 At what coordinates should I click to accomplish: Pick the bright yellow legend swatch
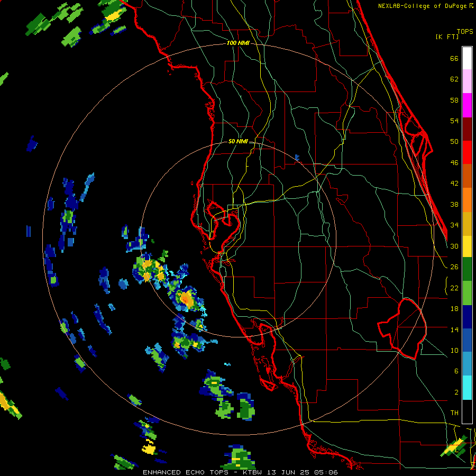click(x=467, y=247)
